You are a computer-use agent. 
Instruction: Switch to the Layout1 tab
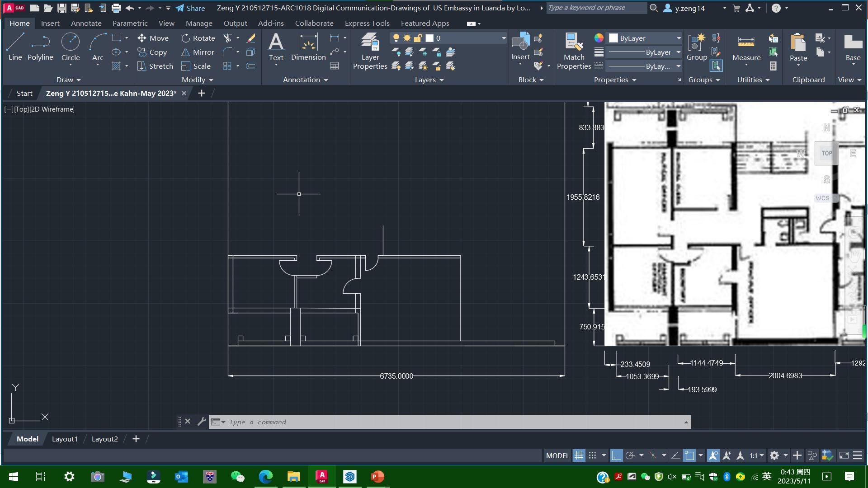coord(65,439)
